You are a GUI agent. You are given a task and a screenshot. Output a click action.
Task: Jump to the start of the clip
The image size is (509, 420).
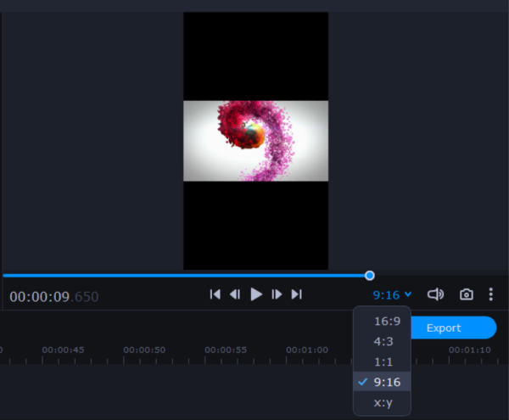point(215,294)
